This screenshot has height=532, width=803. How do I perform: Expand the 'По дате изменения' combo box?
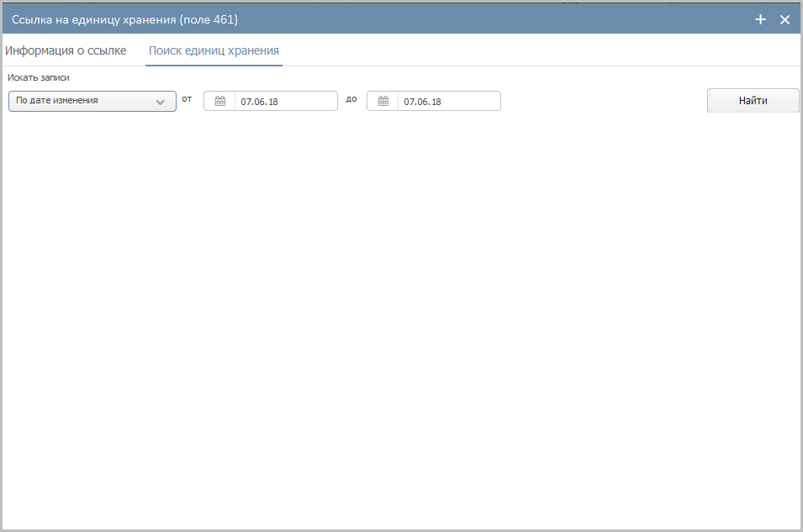click(x=84, y=101)
